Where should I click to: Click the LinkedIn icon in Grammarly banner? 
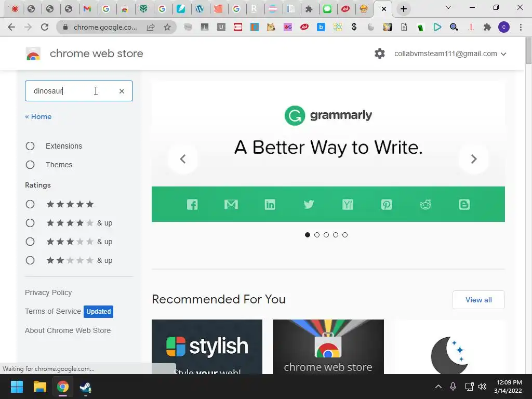click(270, 204)
